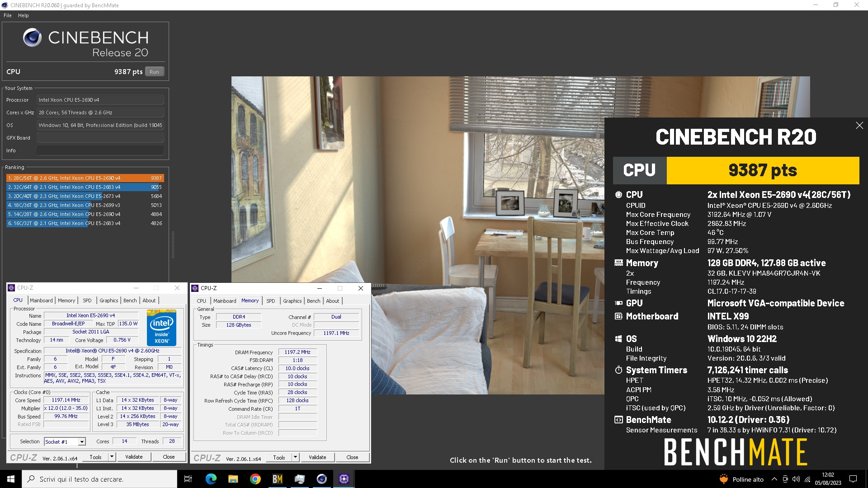Expand Tools dropdown arrow in left CPU-Z window

tap(112, 457)
